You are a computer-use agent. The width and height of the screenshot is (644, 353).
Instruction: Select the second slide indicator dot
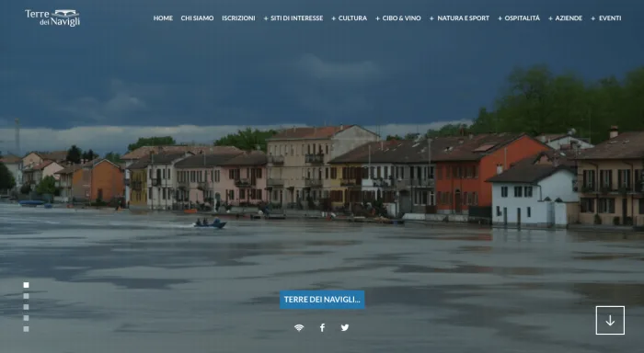pos(27,296)
